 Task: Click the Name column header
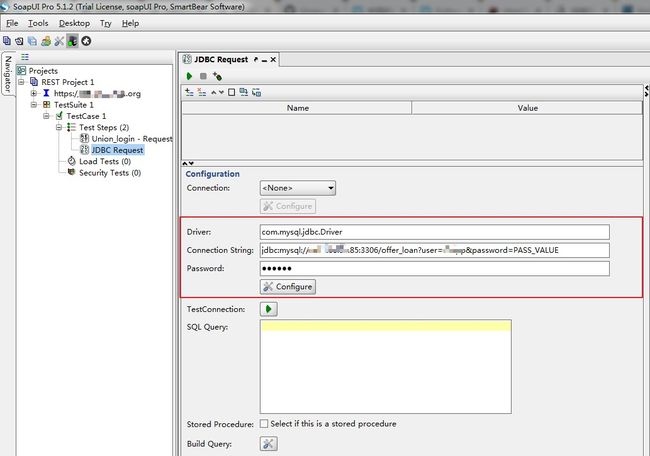pos(297,108)
